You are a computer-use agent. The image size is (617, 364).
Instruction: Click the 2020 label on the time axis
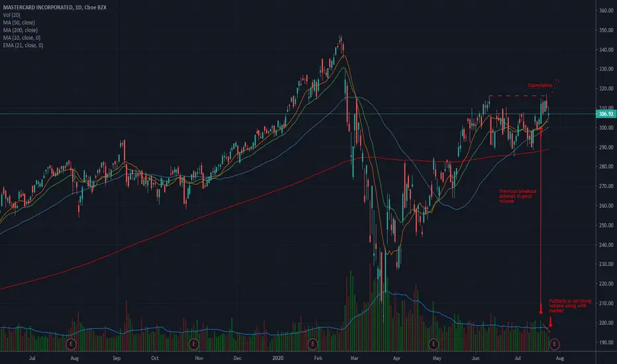[278, 358]
